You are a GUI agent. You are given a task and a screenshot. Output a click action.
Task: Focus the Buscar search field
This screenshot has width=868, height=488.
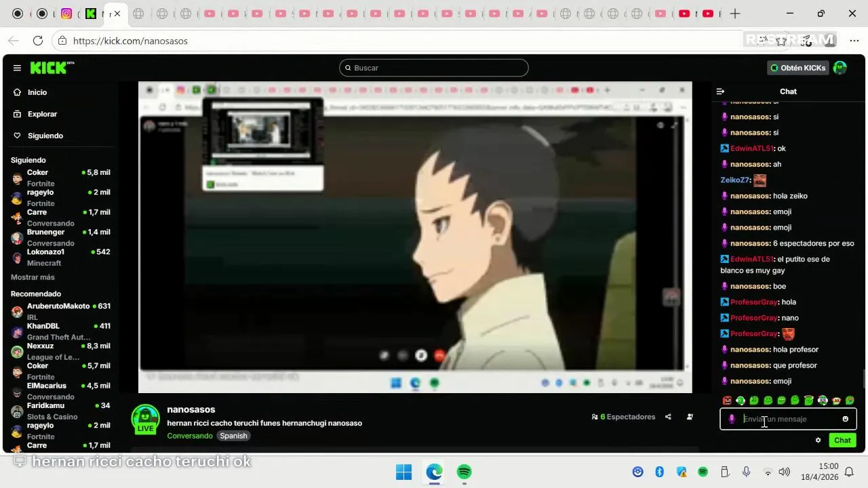point(434,68)
